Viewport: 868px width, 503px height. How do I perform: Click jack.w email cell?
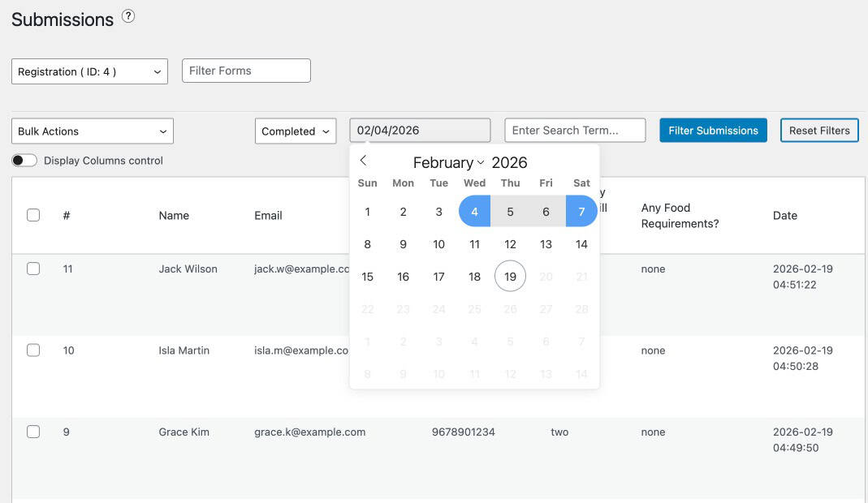(x=302, y=269)
